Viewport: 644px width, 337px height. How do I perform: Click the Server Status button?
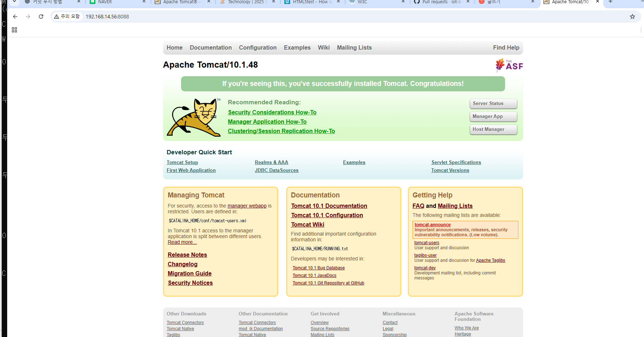pyautogui.click(x=493, y=104)
